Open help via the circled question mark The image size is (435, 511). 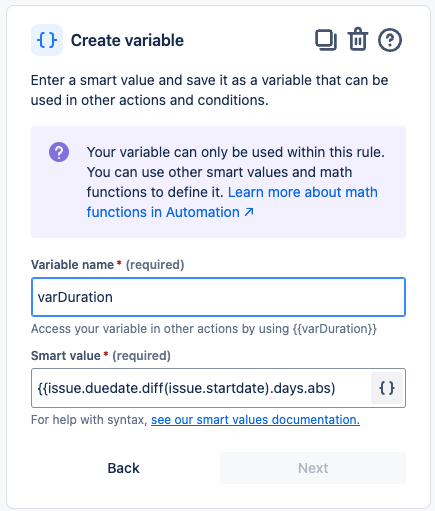[x=390, y=40]
